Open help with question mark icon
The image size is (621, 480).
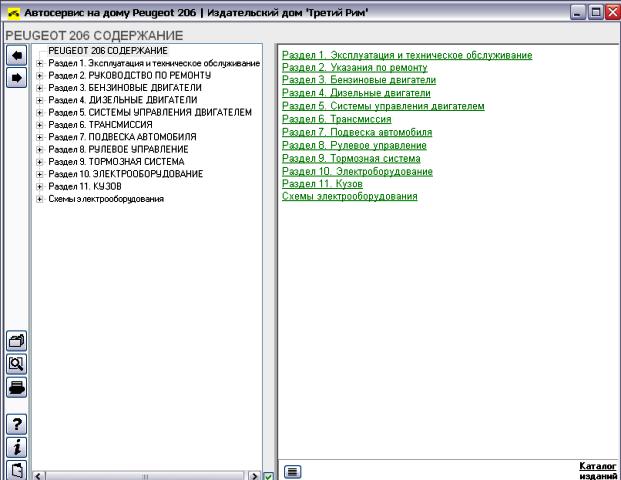(x=17, y=425)
